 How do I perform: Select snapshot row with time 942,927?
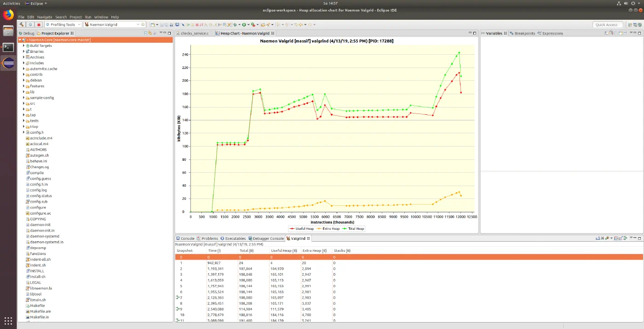409,263
